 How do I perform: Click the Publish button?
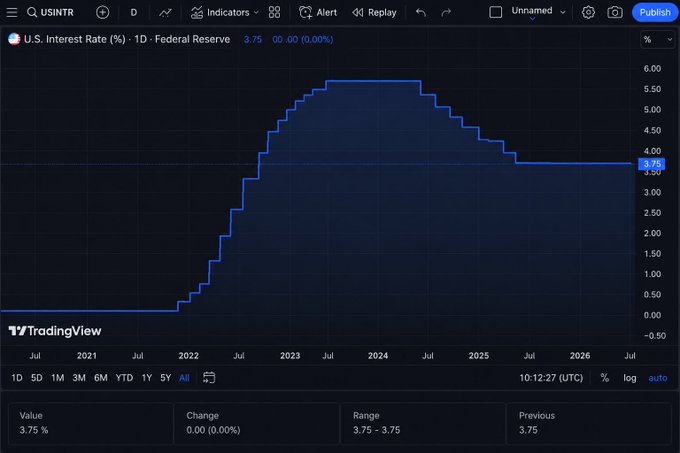[655, 13]
